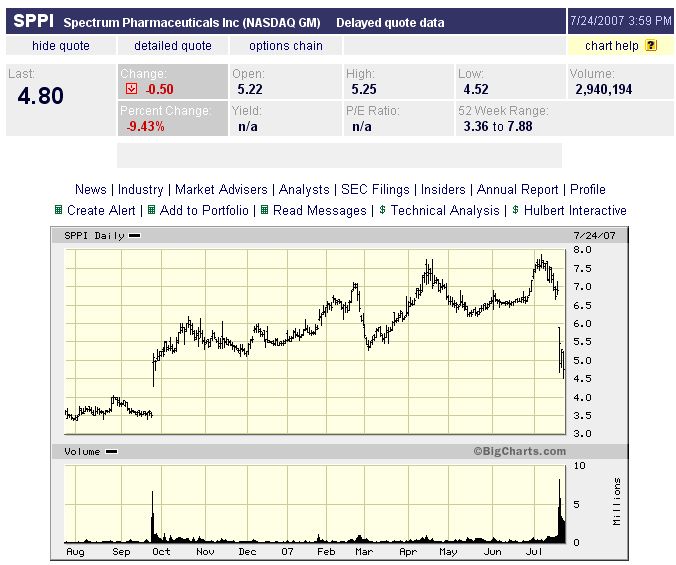
Task: Click the Add to Portfolio green icon
Action: tap(151, 210)
